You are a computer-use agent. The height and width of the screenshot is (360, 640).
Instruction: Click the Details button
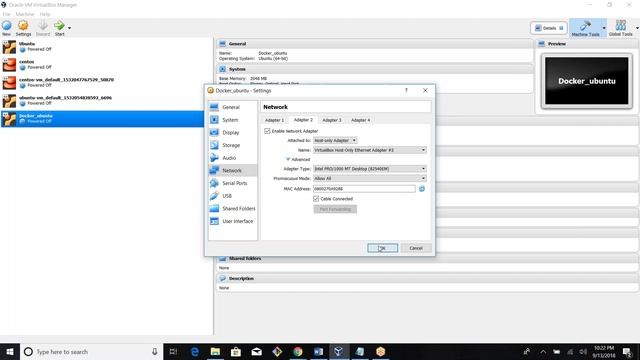pos(549,28)
